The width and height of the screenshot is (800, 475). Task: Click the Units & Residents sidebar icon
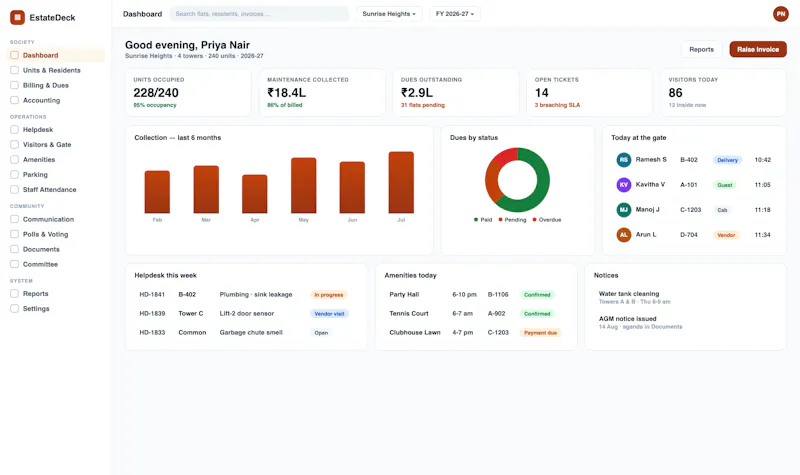14,70
